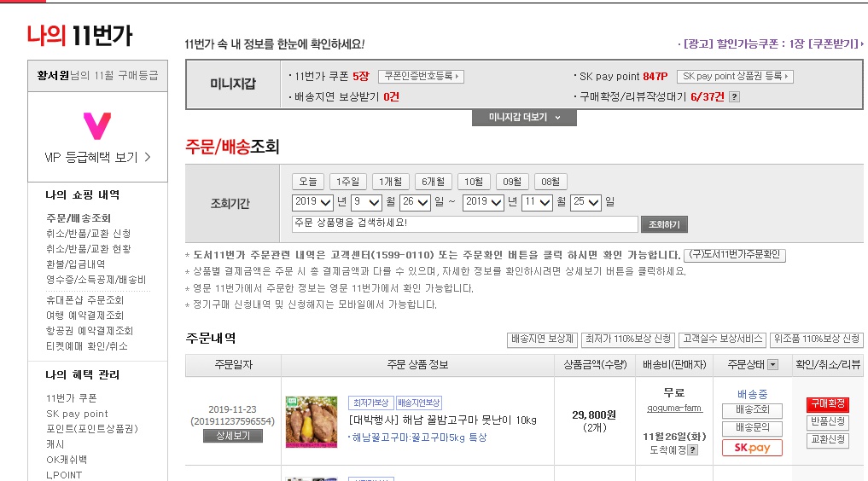The width and height of the screenshot is (868, 481).
Task: Open product title 해남 꿀밤고구마 못난이 10kg
Action: click(442, 420)
